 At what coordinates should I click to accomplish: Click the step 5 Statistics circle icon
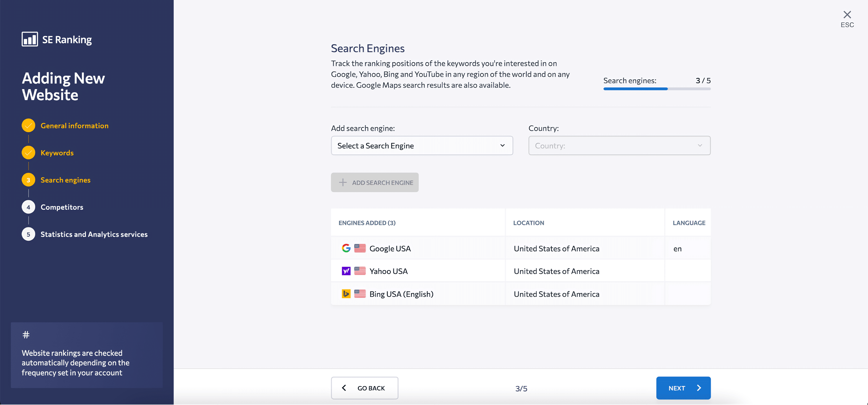28,234
